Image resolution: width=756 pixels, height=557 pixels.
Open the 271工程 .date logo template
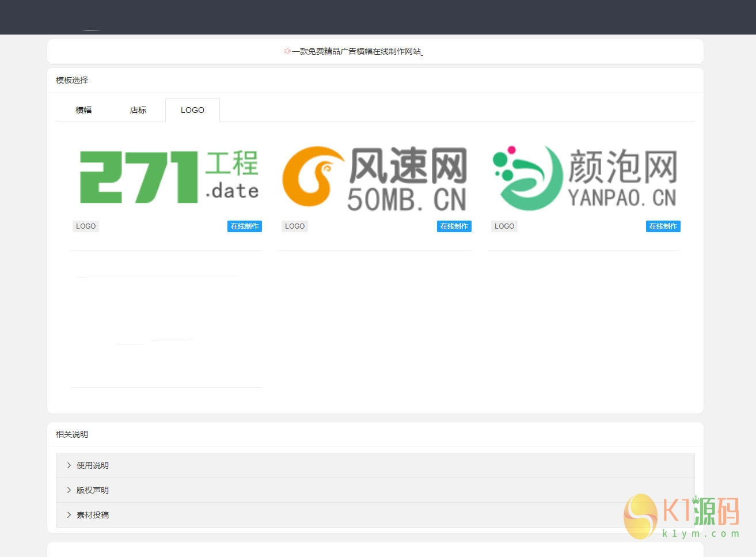tap(168, 177)
